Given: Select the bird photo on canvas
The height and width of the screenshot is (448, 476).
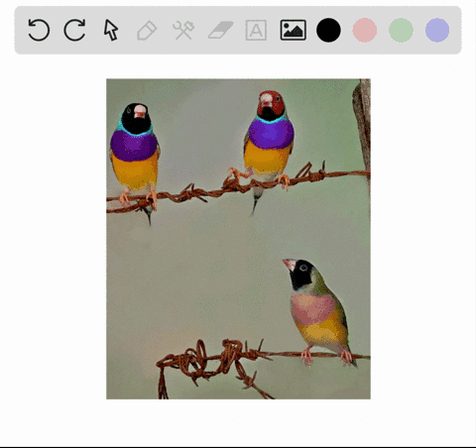Looking at the screenshot, I should (238, 239).
